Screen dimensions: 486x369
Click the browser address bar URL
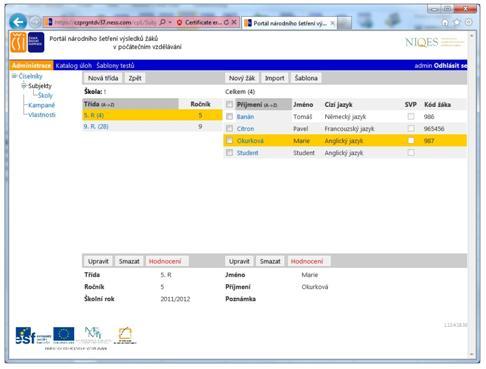coord(105,22)
